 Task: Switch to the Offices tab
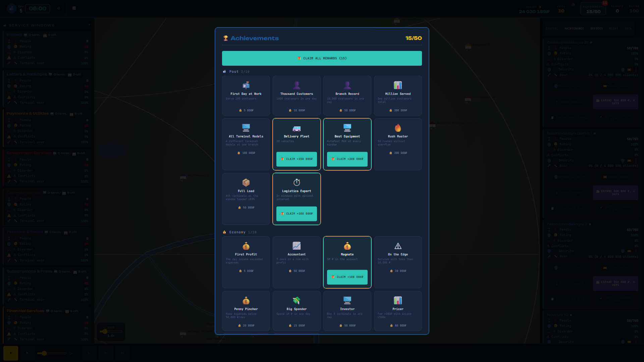tap(597, 28)
